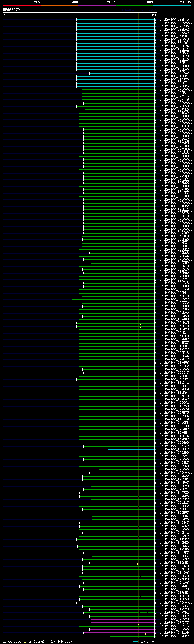
Task: Select the UniRef100_P70388-2 label
Action: pyautogui.click(x=176, y=146)
